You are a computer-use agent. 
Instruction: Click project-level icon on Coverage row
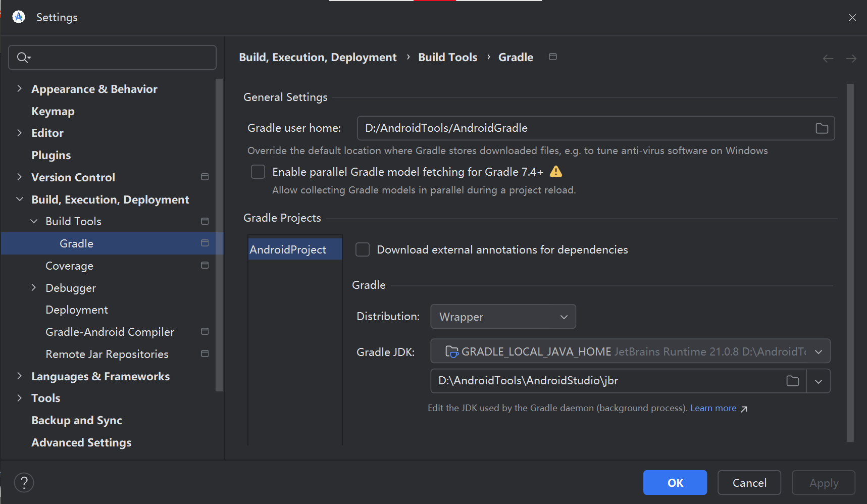pyautogui.click(x=205, y=265)
